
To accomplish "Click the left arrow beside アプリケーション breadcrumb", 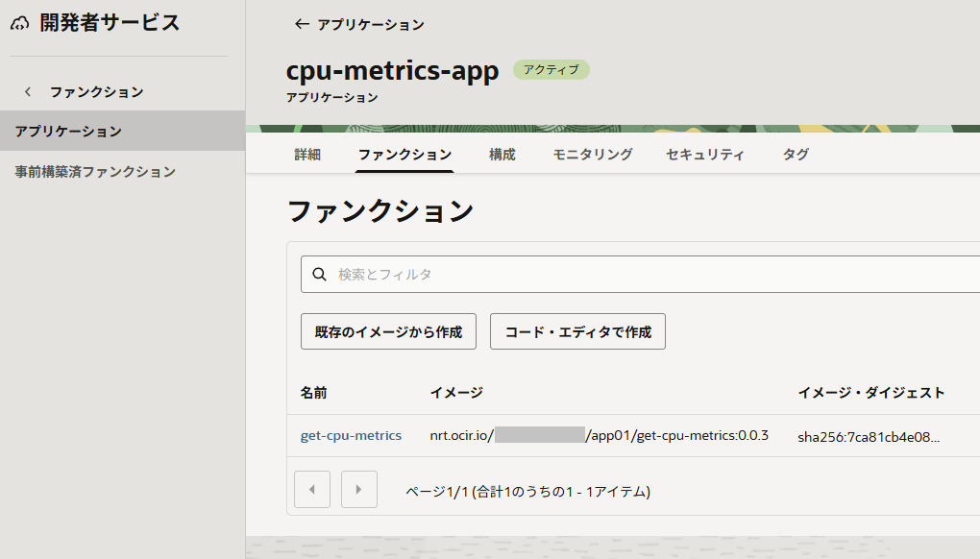I will click(302, 25).
